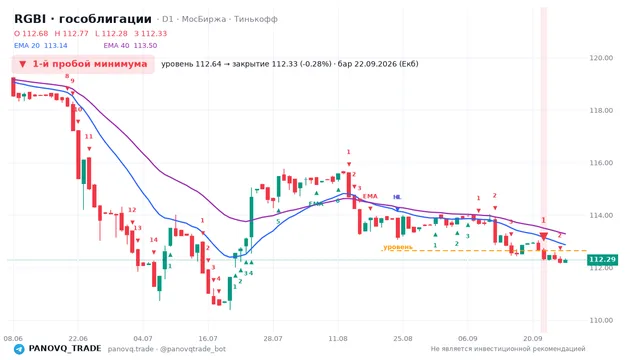Click the red number 12 marker
640x360 pixels.
[132, 210]
